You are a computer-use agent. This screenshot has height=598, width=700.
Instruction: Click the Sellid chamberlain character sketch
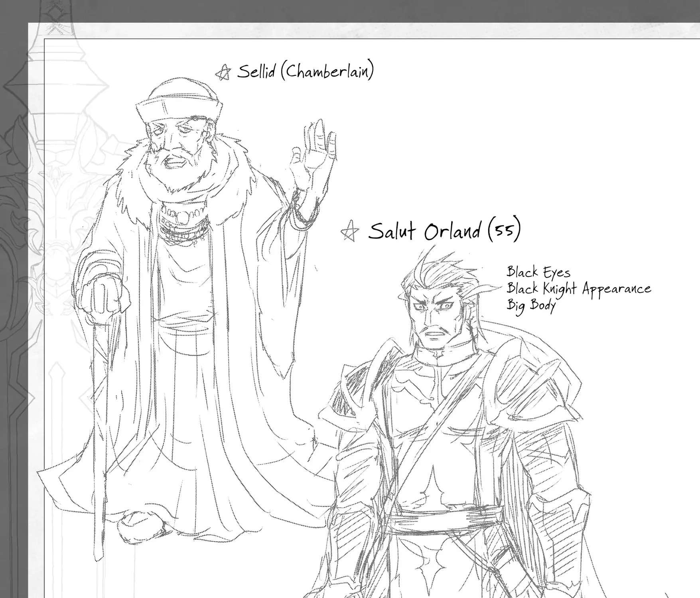(187, 319)
